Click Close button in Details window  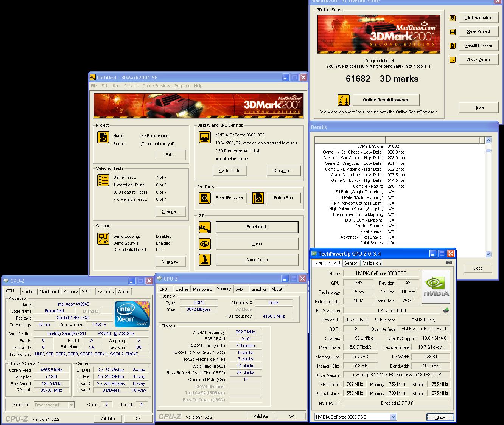478,268
